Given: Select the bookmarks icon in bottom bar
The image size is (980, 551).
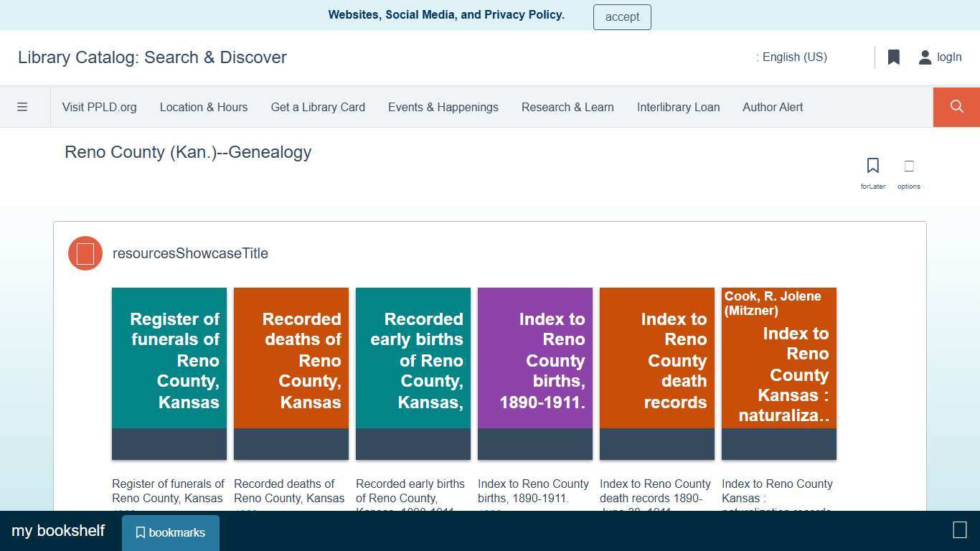Looking at the screenshot, I should coord(170,532).
